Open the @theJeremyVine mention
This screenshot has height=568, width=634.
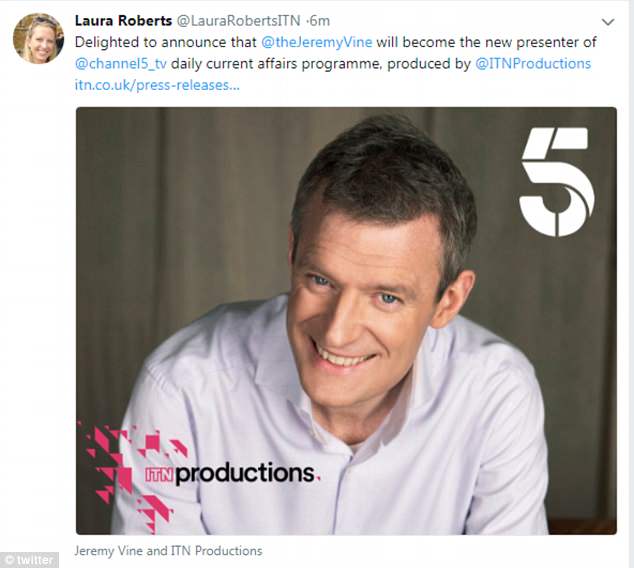pyautogui.click(x=317, y=42)
